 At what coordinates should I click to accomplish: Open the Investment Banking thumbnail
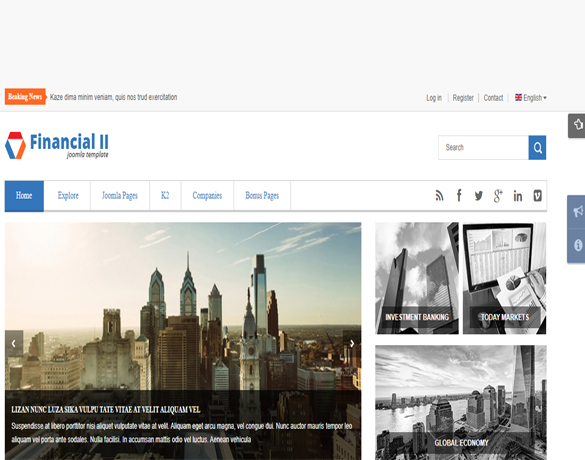click(x=417, y=278)
